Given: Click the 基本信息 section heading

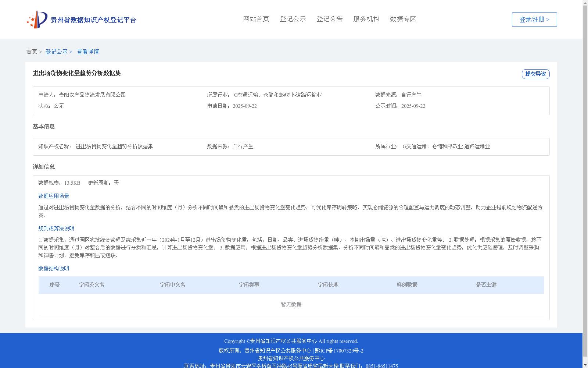Looking at the screenshot, I should click(44, 127).
